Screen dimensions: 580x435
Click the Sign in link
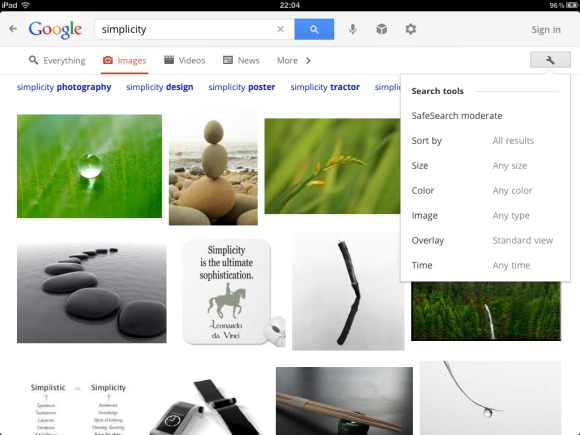click(546, 30)
